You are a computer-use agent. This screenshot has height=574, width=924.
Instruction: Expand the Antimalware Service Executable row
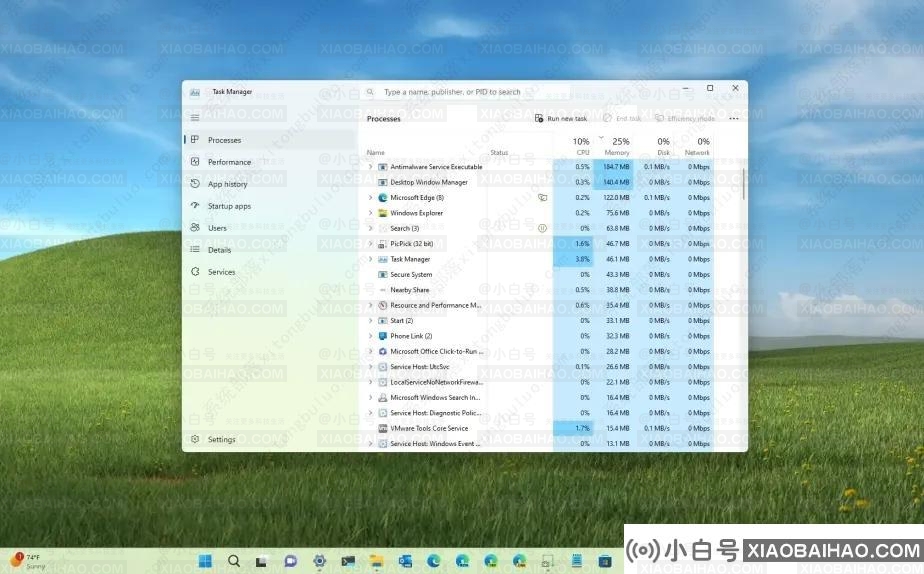coord(371,167)
